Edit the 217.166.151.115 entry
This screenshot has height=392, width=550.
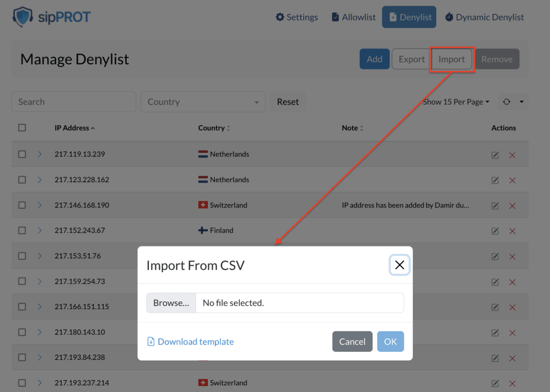point(495,307)
